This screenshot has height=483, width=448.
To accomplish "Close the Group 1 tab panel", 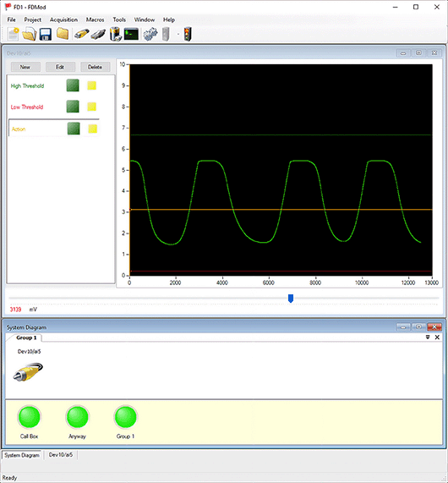I will pos(437,338).
